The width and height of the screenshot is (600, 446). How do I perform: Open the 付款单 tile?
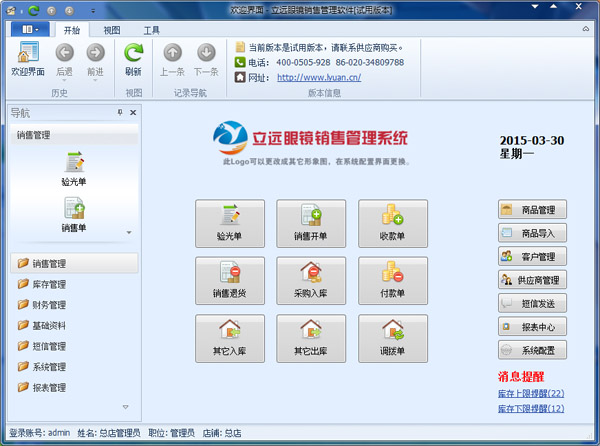tap(393, 281)
